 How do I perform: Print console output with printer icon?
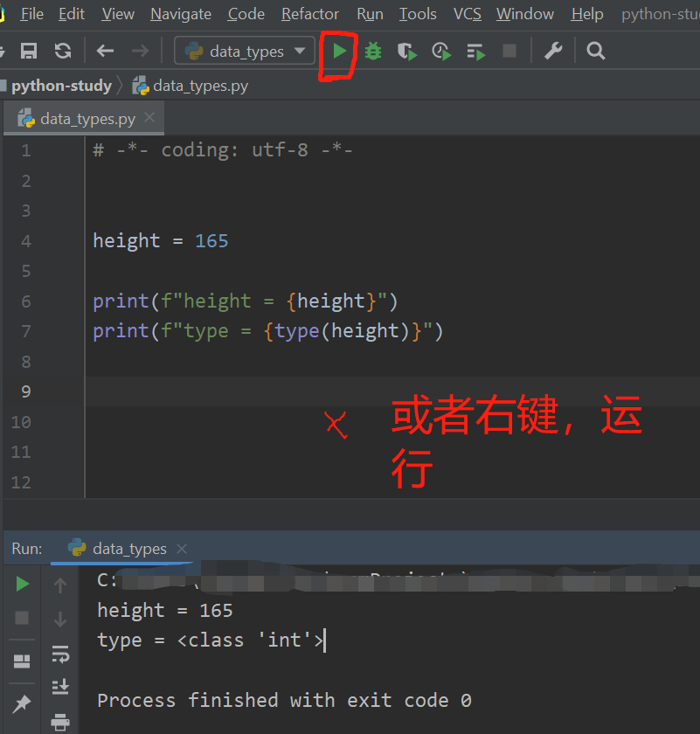point(59,722)
